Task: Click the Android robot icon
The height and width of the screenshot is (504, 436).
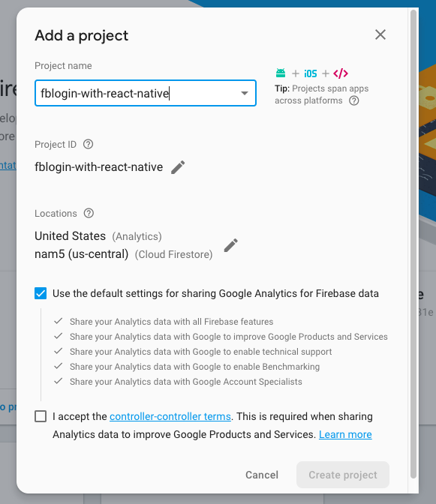Action: tap(281, 73)
